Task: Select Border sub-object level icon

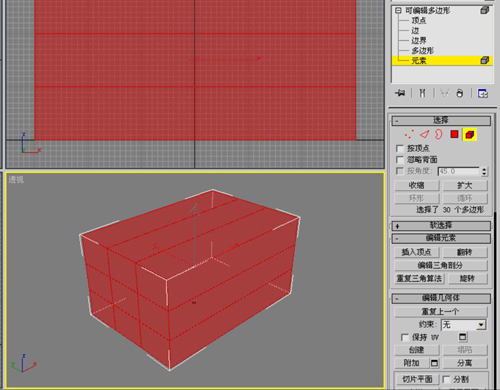Action: [439, 134]
